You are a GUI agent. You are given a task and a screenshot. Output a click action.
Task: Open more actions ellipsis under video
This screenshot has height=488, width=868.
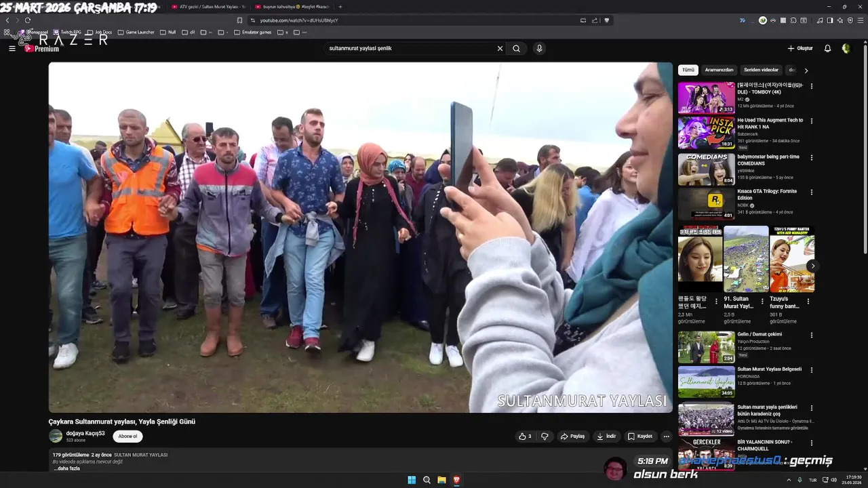(667, 436)
